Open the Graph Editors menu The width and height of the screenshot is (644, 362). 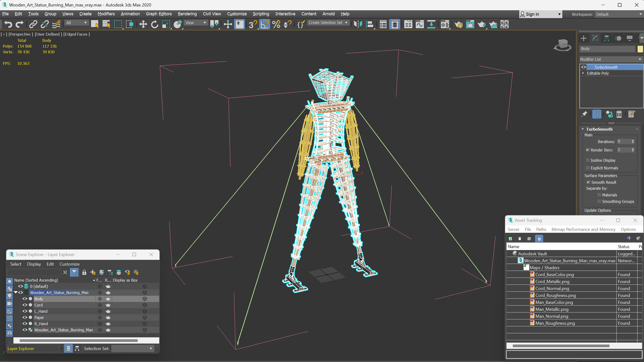pyautogui.click(x=159, y=14)
